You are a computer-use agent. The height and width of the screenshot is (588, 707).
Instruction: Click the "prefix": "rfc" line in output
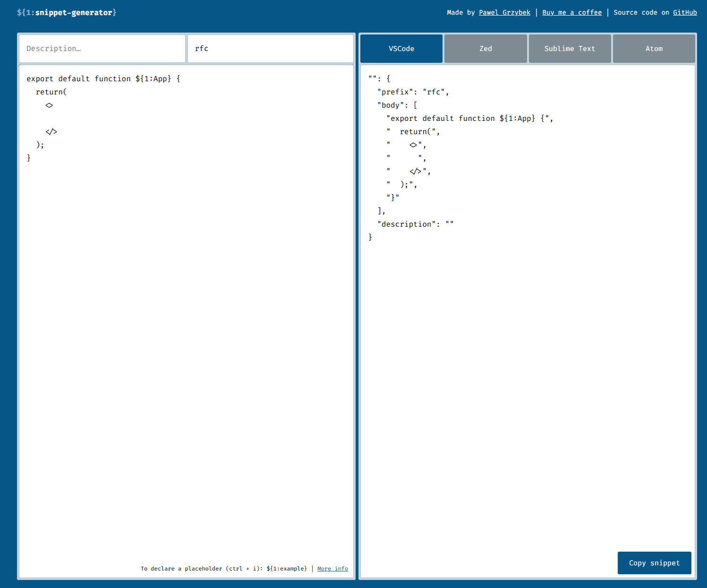coord(413,92)
